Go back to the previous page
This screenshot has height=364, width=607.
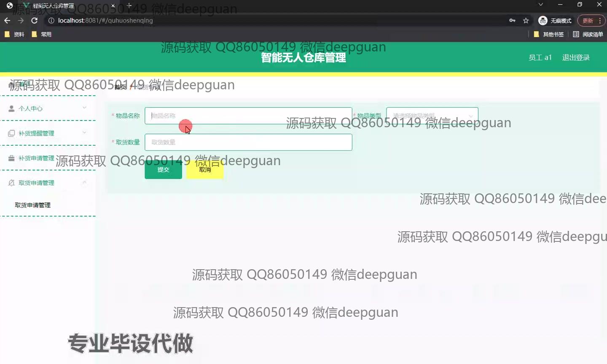[7, 21]
